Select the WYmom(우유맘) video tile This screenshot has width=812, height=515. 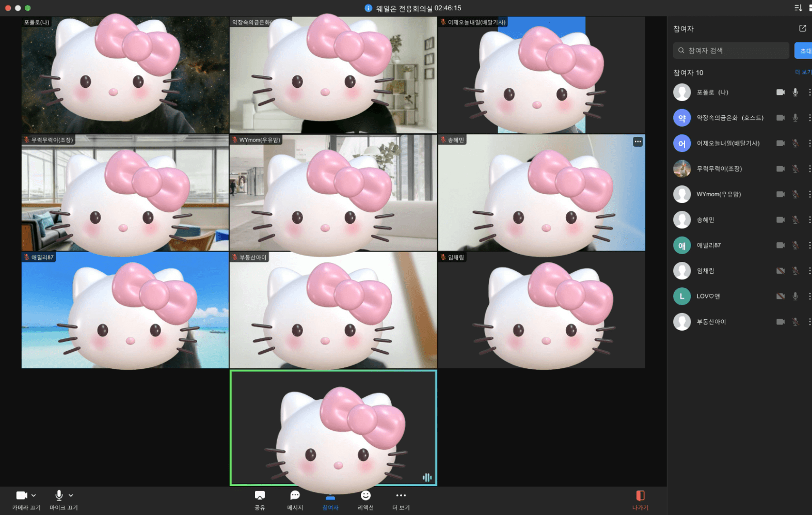coord(333,193)
